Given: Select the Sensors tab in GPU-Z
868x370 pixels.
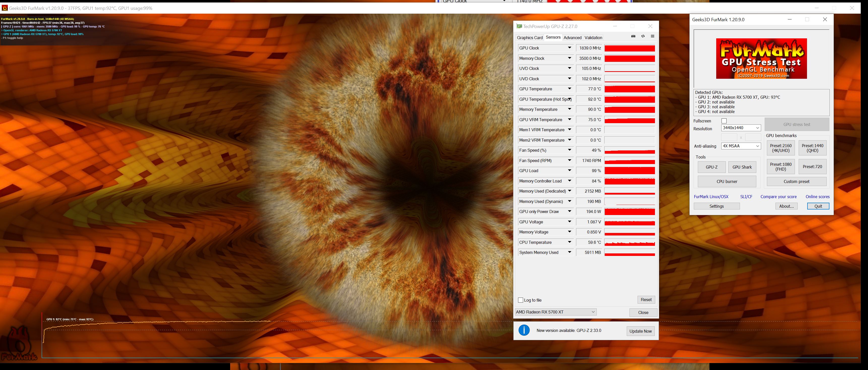Looking at the screenshot, I should [x=553, y=37].
